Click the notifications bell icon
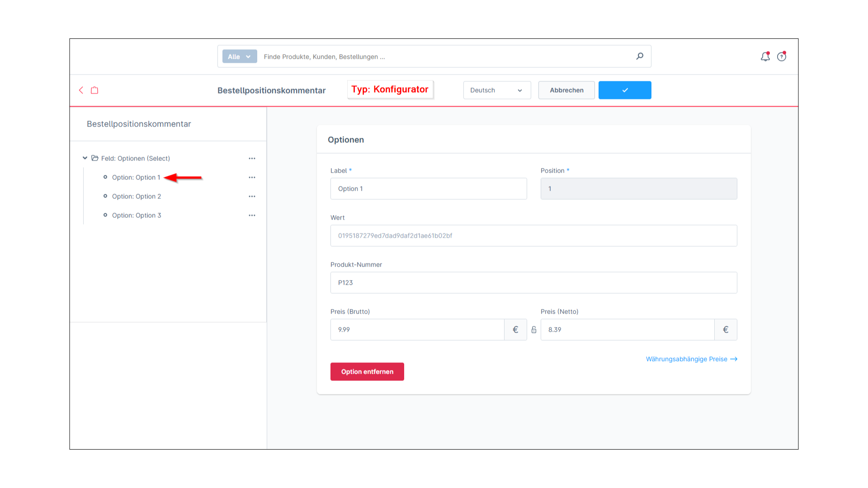868x488 pixels. (x=765, y=56)
